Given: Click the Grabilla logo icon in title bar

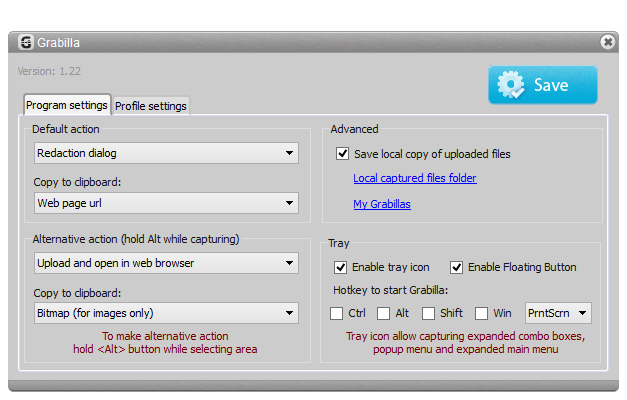Looking at the screenshot, I should click(26, 42).
